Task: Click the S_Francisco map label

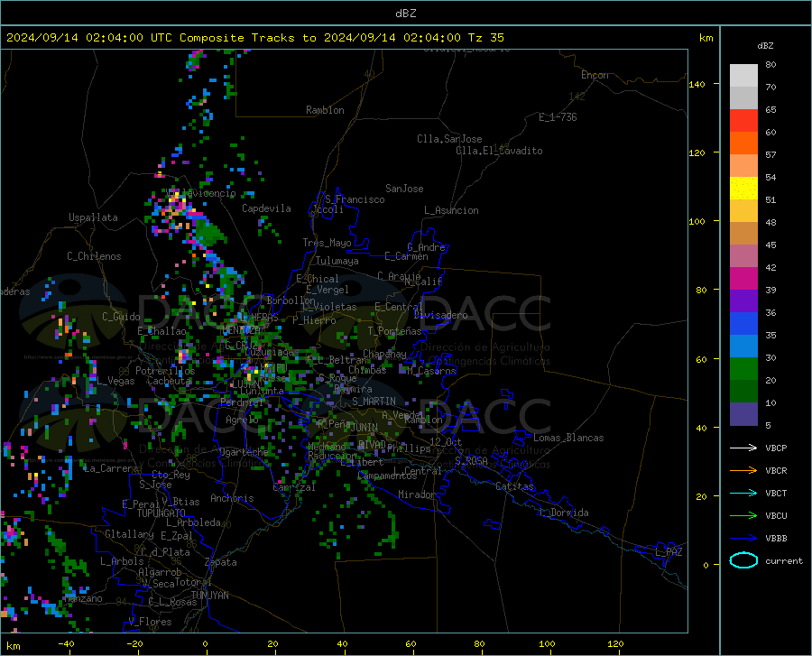Action: coord(355,199)
